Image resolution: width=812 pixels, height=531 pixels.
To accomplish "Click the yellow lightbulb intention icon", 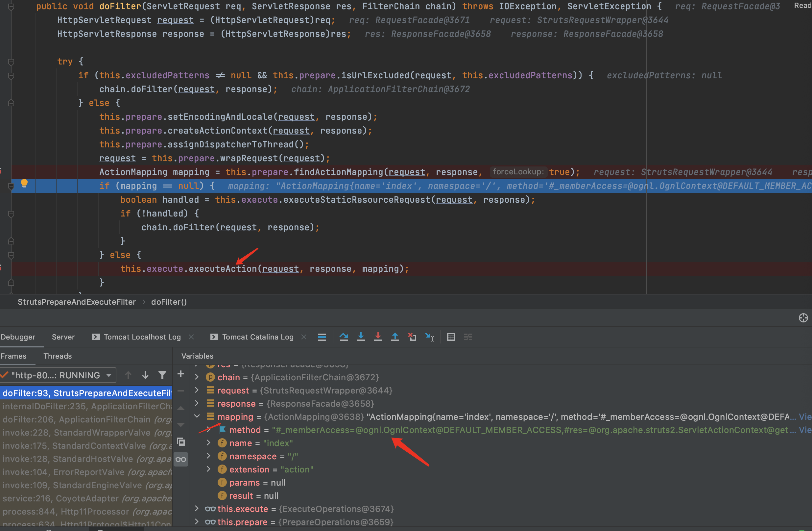I will pos(24,184).
